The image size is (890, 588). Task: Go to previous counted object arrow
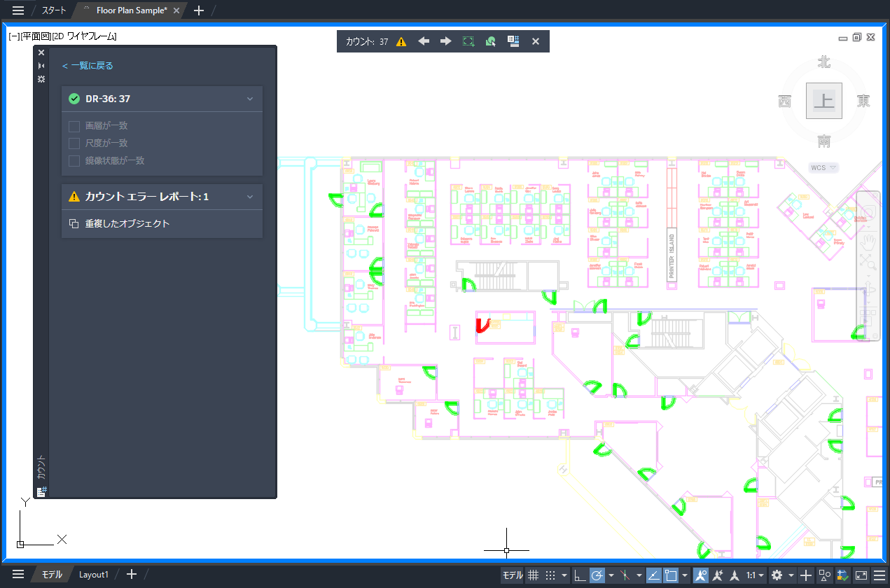tap(424, 41)
